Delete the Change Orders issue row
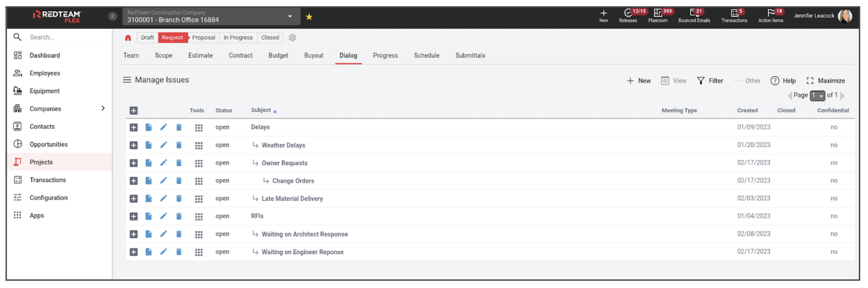Image resolution: width=868 pixels, height=288 pixels. [x=179, y=181]
